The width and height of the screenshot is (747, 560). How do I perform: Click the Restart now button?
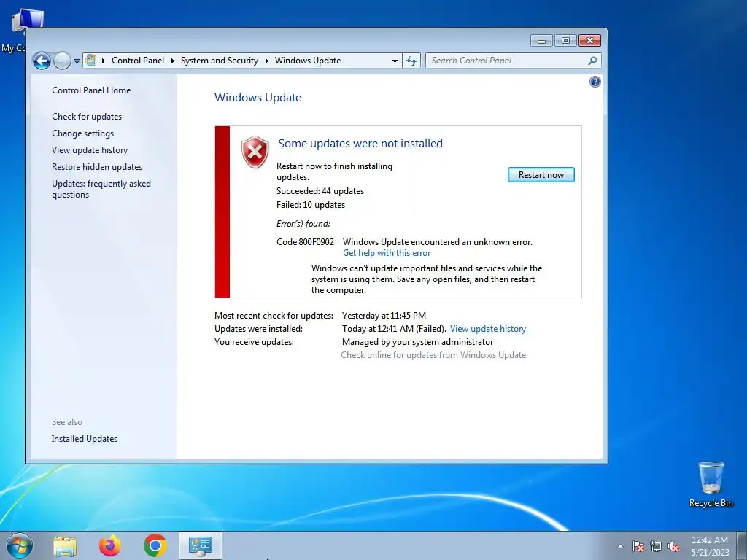[x=541, y=175]
